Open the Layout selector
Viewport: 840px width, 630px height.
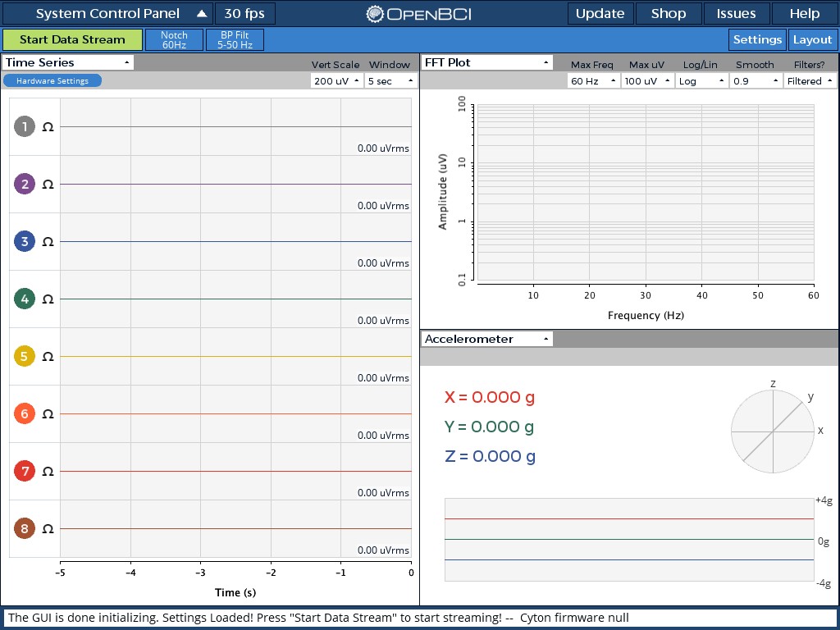click(x=813, y=39)
